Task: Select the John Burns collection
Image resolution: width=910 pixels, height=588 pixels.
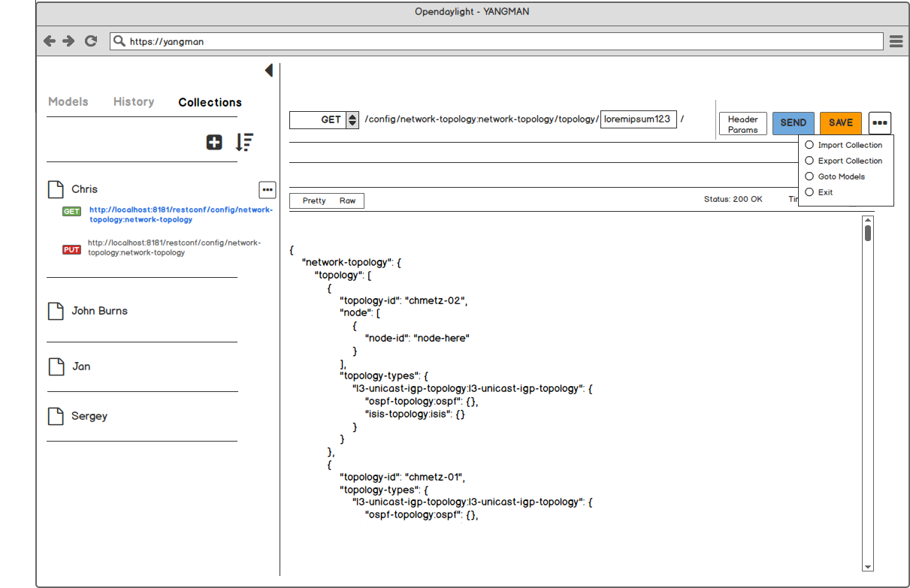Action: pos(99,311)
